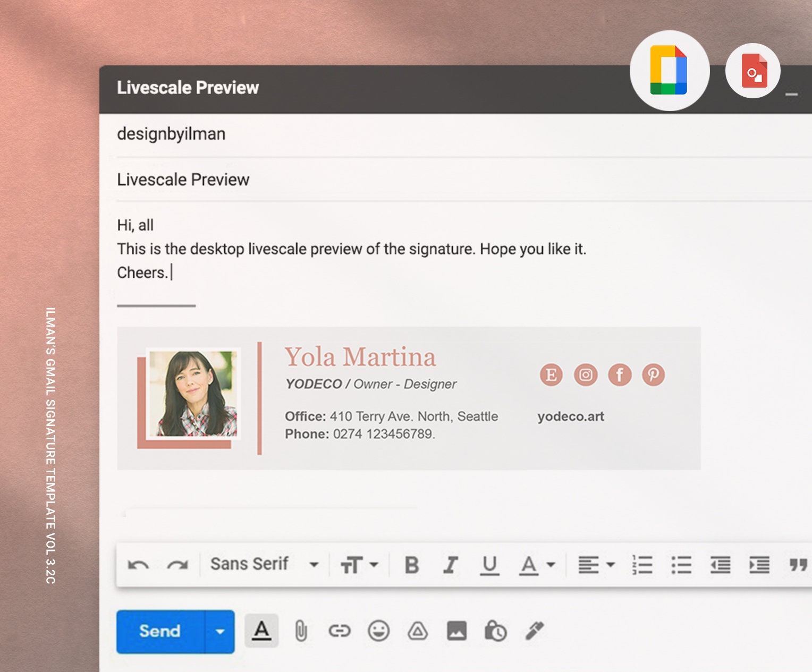
Task: Click the Office address line in signature
Action: (x=391, y=416)
